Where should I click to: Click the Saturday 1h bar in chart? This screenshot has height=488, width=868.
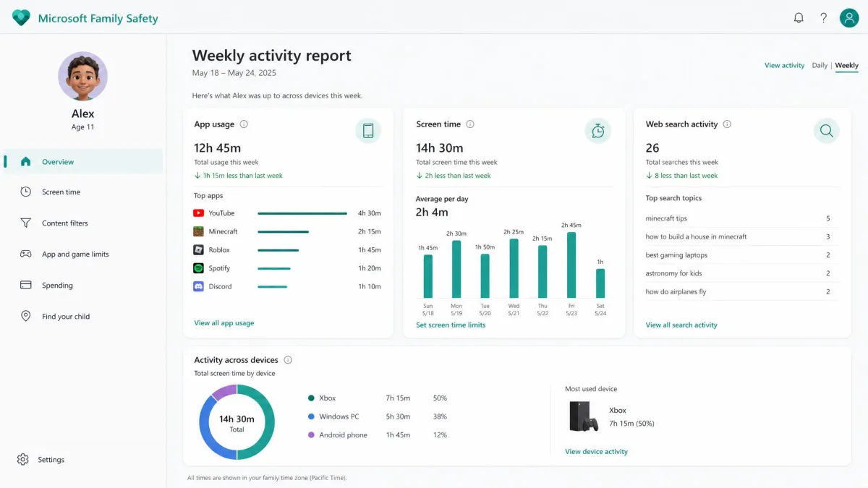coord(600,283)
